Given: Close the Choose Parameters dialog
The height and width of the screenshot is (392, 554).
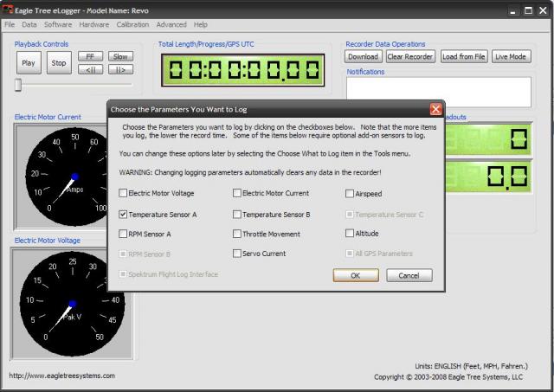Looking at the screenshot, I should (x=436, y=110).
